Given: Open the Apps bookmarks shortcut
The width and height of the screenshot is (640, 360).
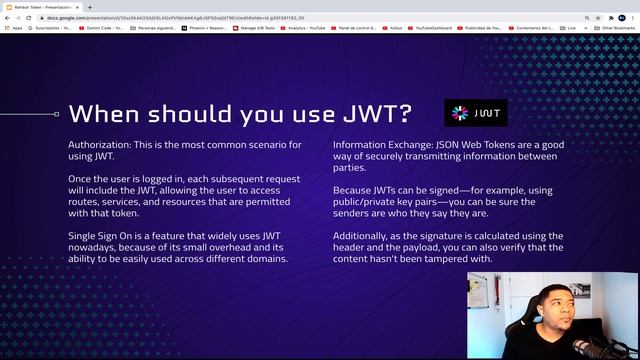Looking at the screenshot, I should (x=13, y=28).
